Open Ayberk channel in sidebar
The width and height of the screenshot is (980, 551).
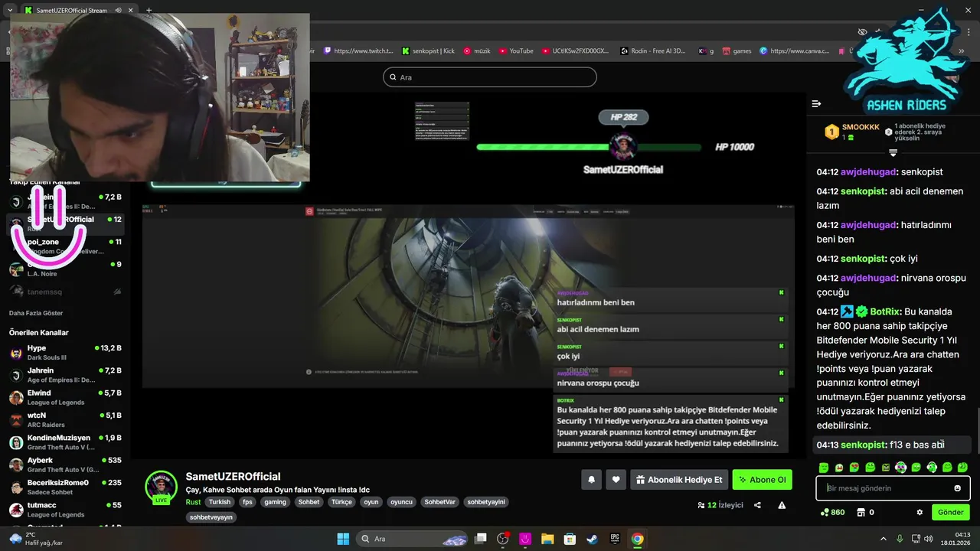point(65,465)
